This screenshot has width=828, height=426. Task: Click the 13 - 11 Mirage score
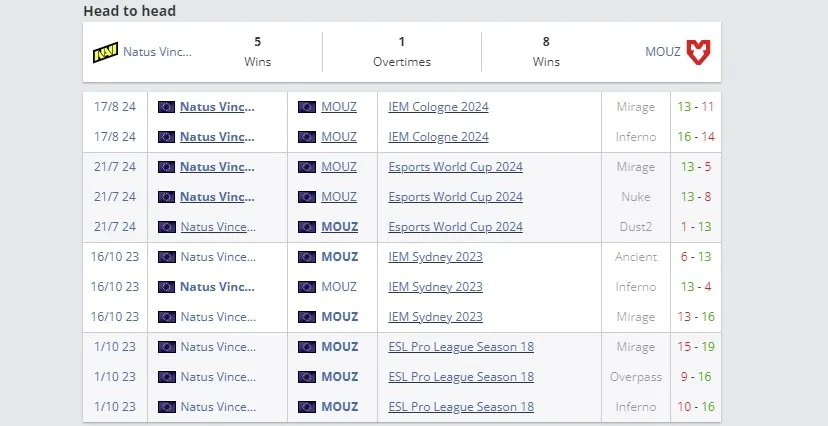695,107
